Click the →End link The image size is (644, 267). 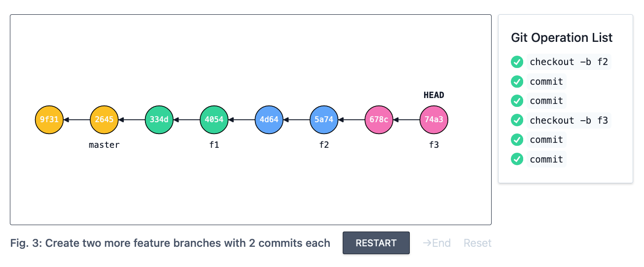[x=436, y=243]
